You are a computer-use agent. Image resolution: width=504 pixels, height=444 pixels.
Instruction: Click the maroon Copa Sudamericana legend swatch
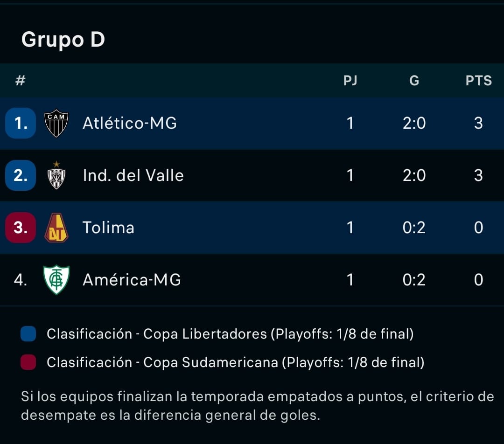[x=29, y=362]
